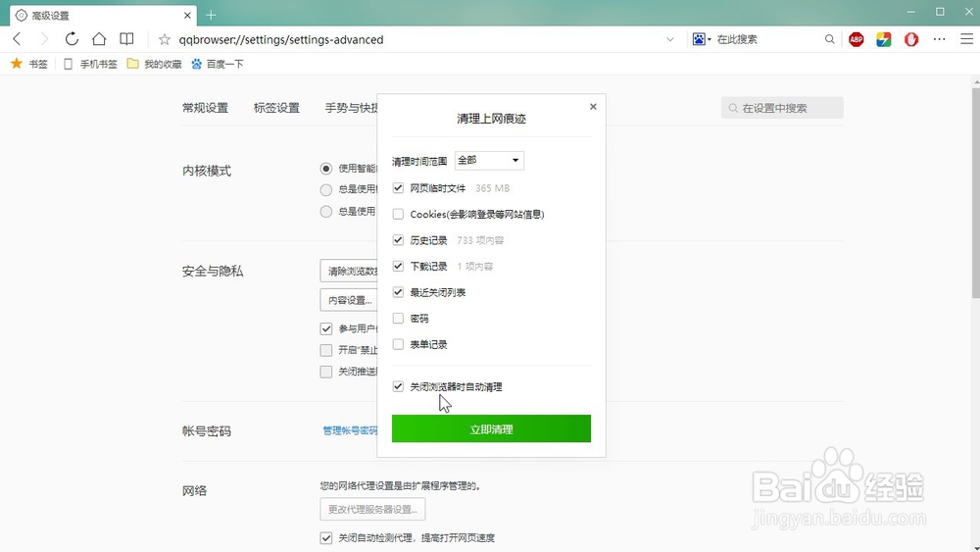
Task: Check the 密码 checkbox
Action: click(398, 319)
